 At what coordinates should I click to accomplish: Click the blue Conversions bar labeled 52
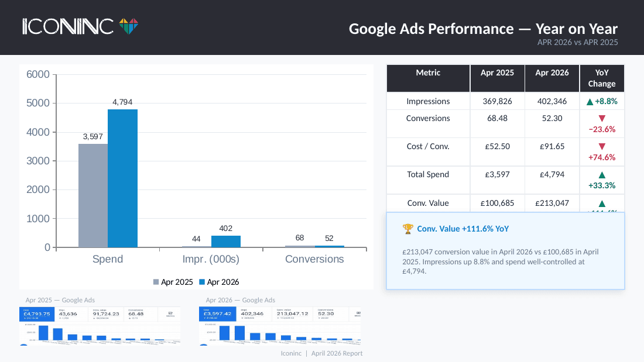pos(330,246)
